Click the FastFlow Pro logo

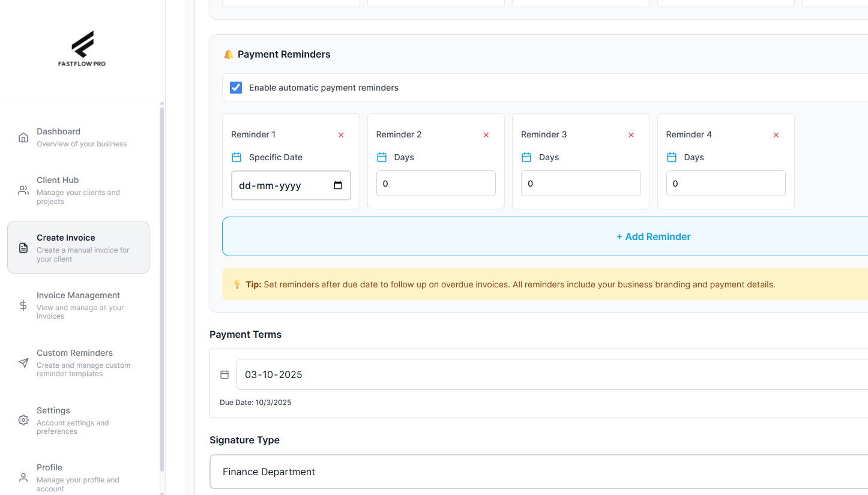pos(82,49)
